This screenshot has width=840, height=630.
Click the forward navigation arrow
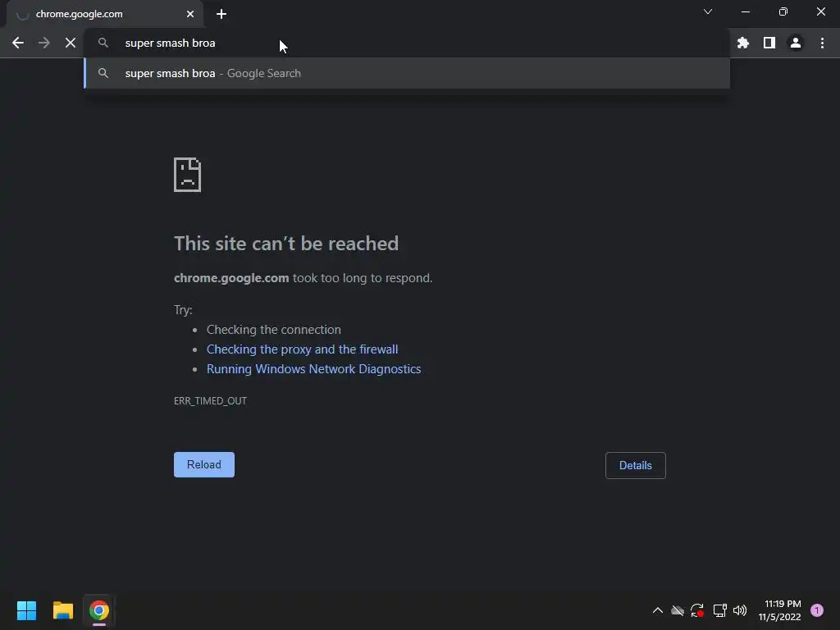(44, 43)
